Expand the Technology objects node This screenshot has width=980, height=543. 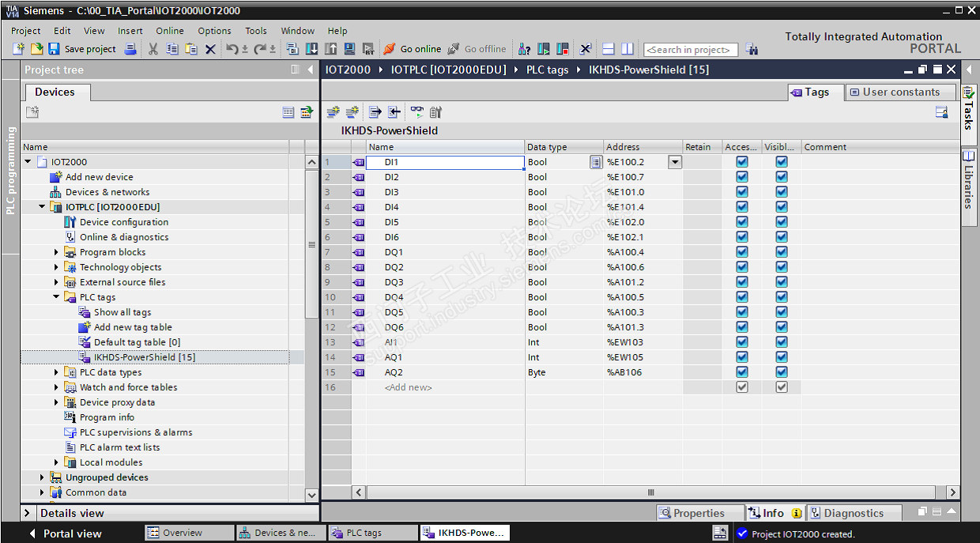click(57, 267)
